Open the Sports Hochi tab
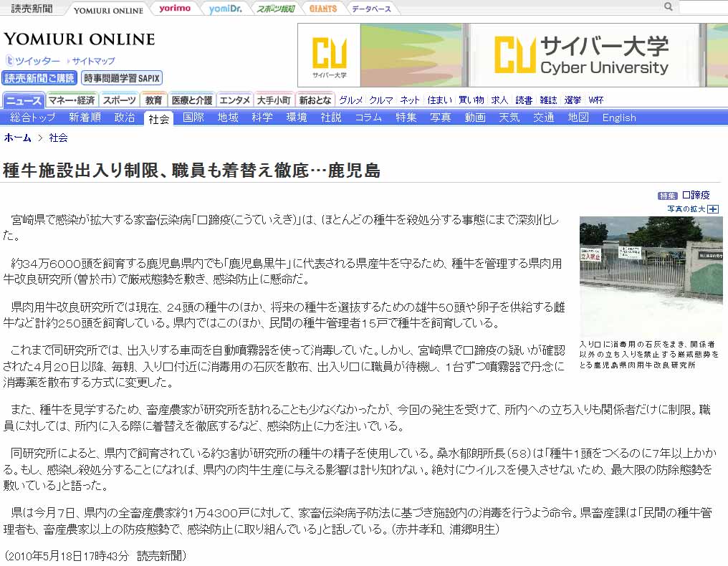The width and height of the screenshot is (728, 566). click(276, 9)
